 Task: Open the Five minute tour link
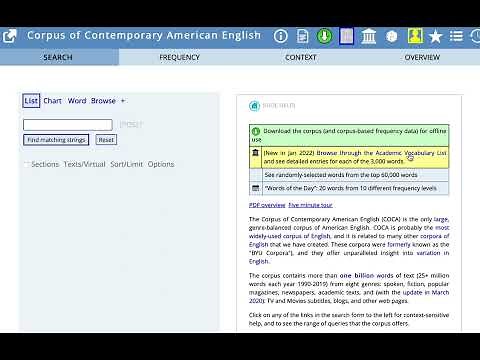pos(310,205)
